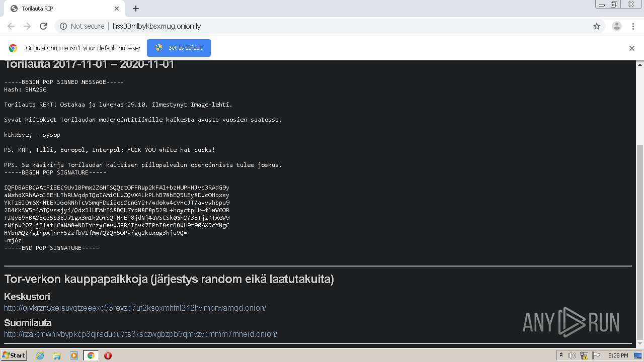
Task: Open the Windows Start menu
Action: pos(14,355)
